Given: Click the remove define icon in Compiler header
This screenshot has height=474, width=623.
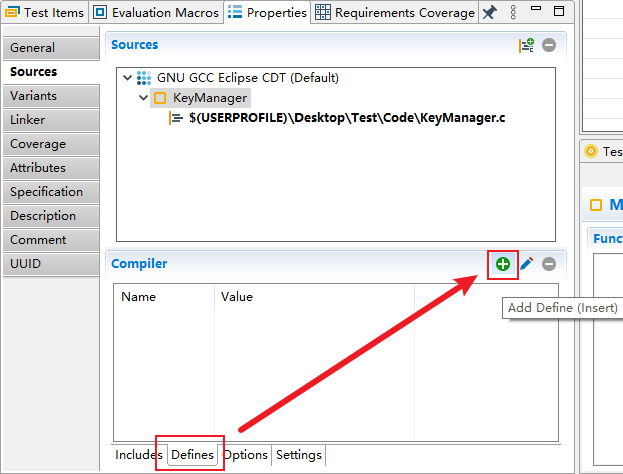Looking at the screenshot, I should point(549,264).
